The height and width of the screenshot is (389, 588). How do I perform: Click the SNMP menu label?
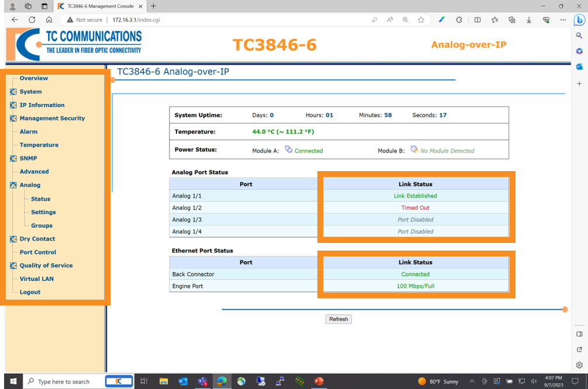tap(29, 158)
